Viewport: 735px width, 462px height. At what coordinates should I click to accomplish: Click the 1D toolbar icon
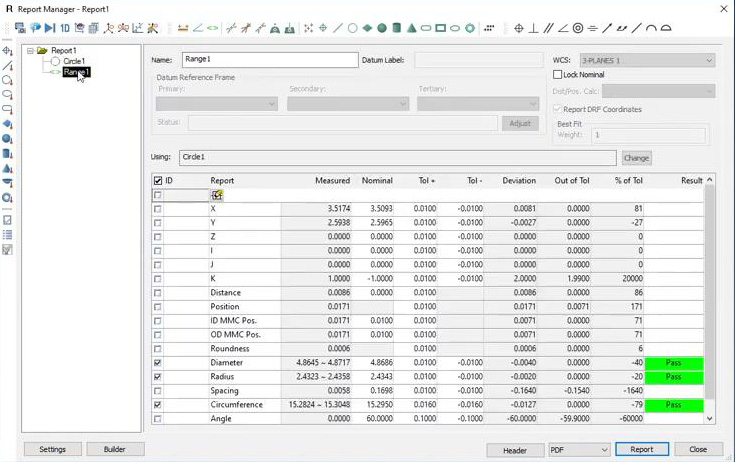tap(65, 28)
